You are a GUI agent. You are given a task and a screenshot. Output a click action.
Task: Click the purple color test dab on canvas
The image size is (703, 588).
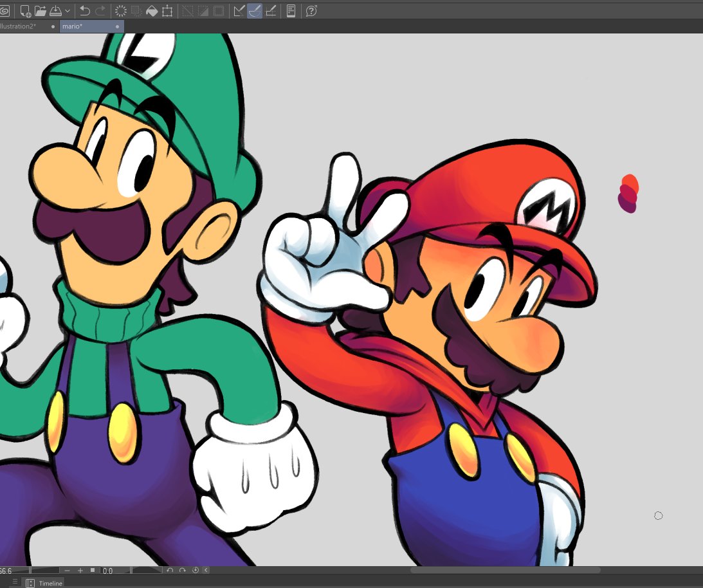click(x=627, y=204)
